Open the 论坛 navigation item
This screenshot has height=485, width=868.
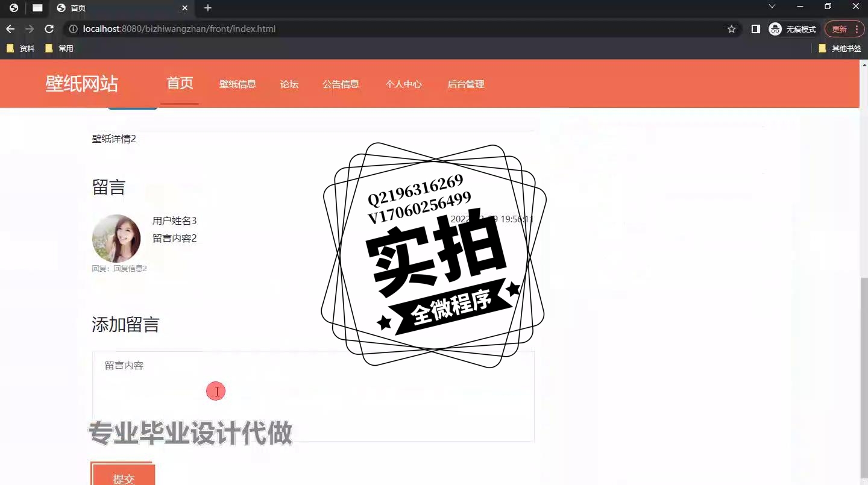[x=289, y=84]
